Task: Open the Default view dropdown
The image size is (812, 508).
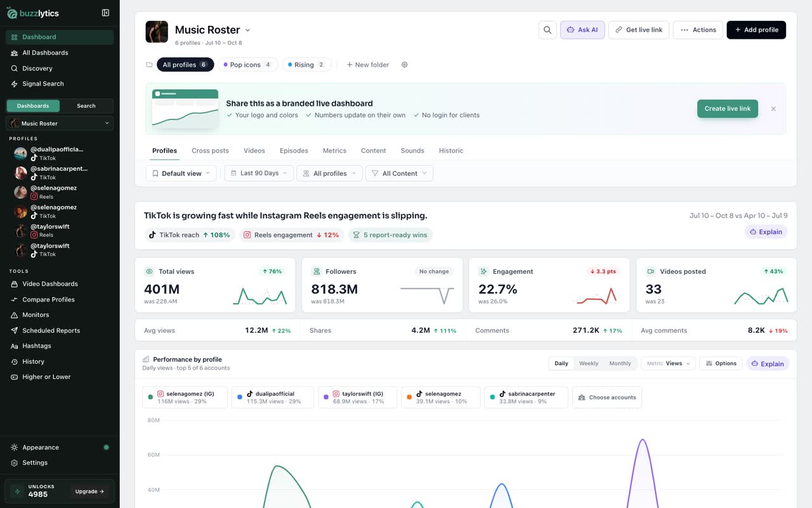Action: [181, 173]
